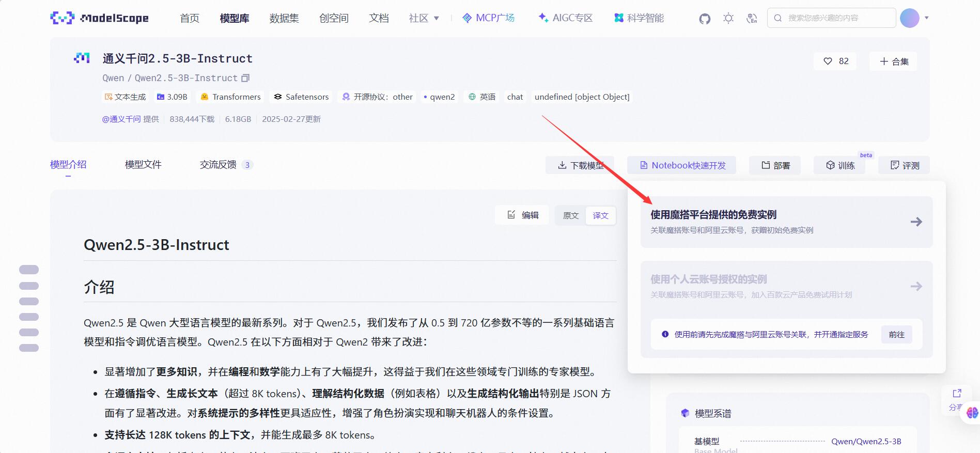Click the arrow on the free instance card

tap(916, 222)
